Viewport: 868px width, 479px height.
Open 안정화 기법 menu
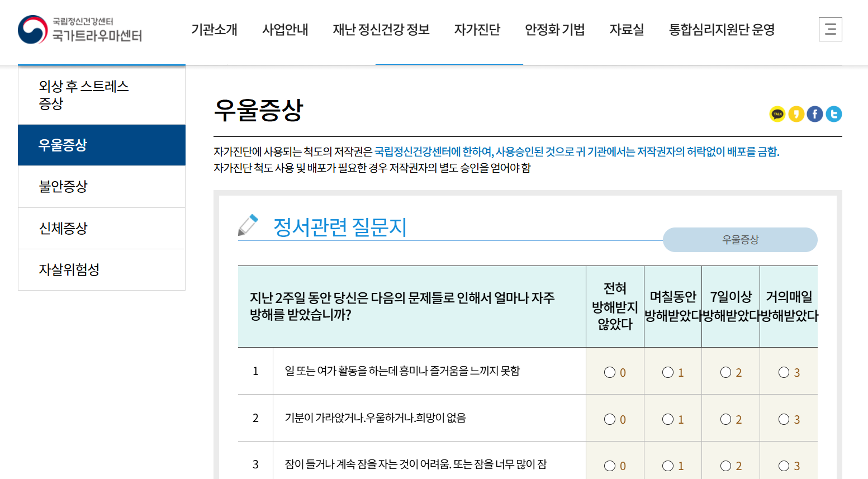coord(555,30)
